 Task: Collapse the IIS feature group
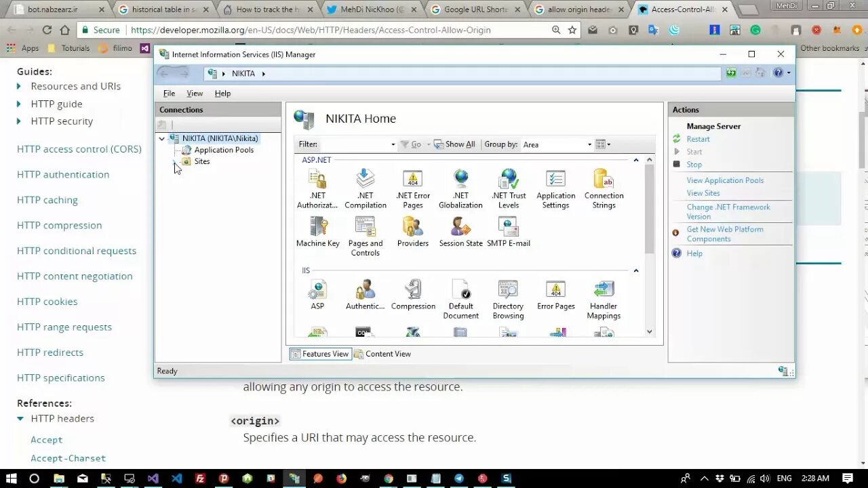click(x=635, y=270)
